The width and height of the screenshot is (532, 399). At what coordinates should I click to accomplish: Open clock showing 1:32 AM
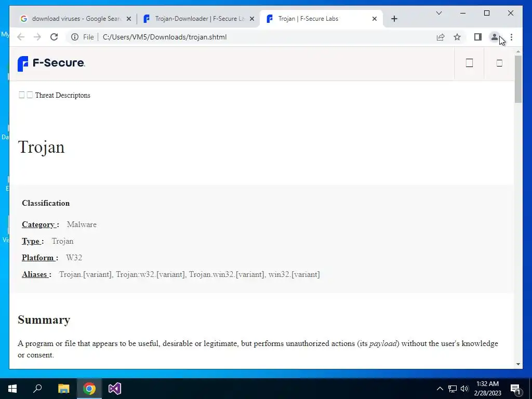[487, 389]
